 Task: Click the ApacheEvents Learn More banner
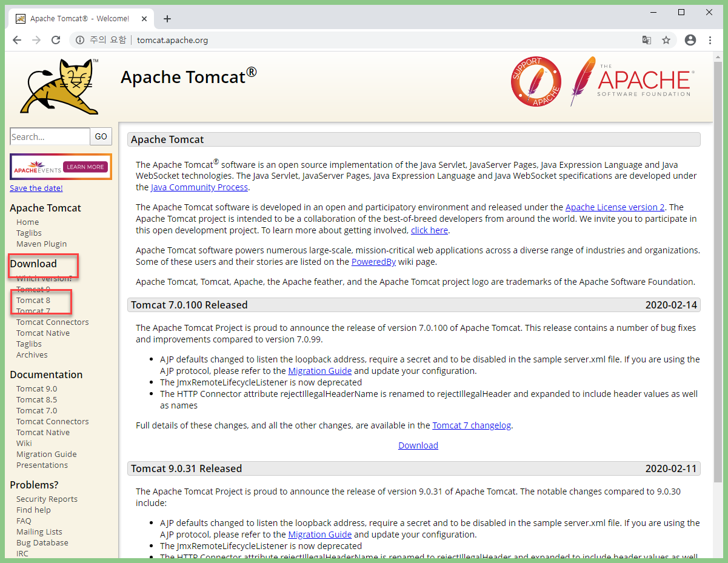point(61,167)
